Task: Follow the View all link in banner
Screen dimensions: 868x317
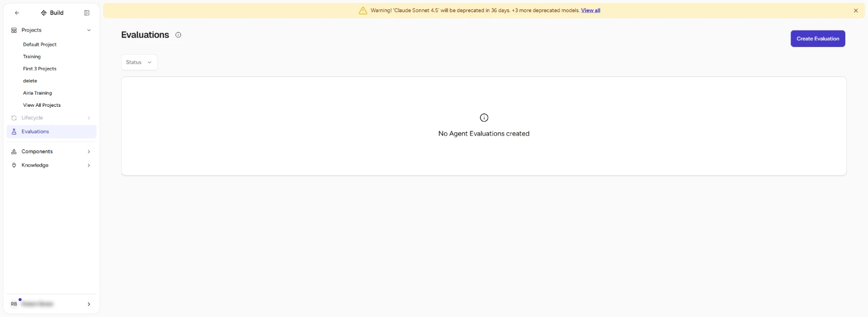Action: point(591,11)
